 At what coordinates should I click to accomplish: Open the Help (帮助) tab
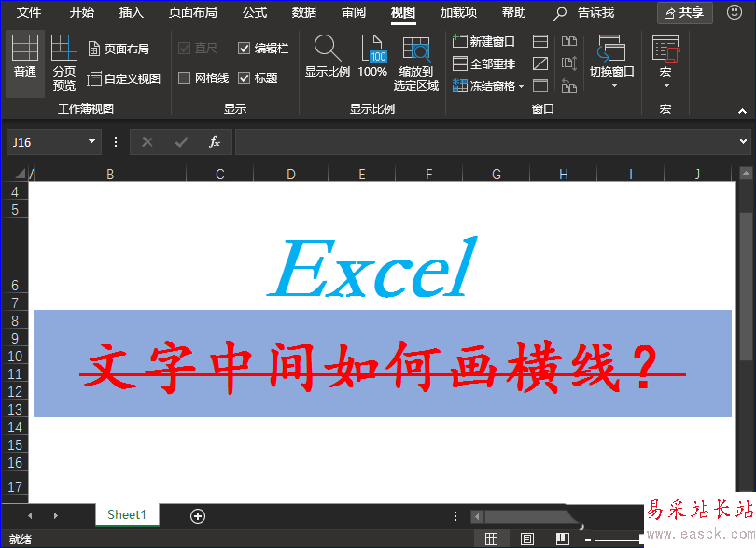click(514, 12)
